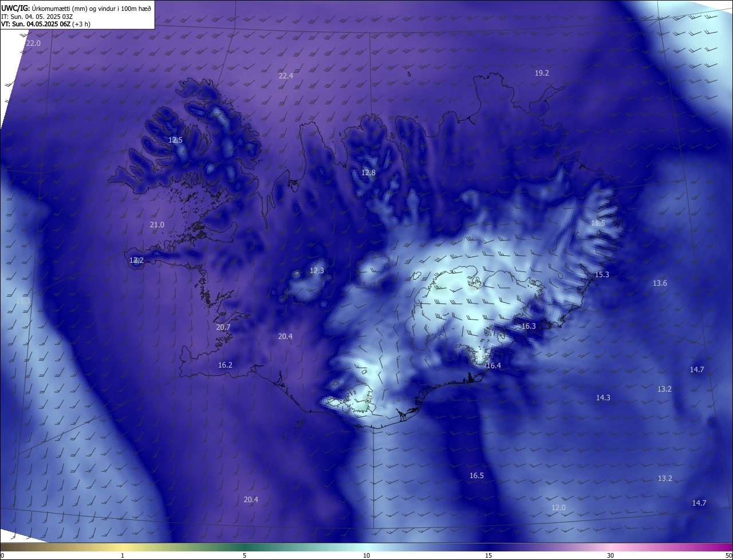Image resolution: width=733 pixels, height=560 pixels.
Task: Click the 13.6 value label
Action: [660, 283]
